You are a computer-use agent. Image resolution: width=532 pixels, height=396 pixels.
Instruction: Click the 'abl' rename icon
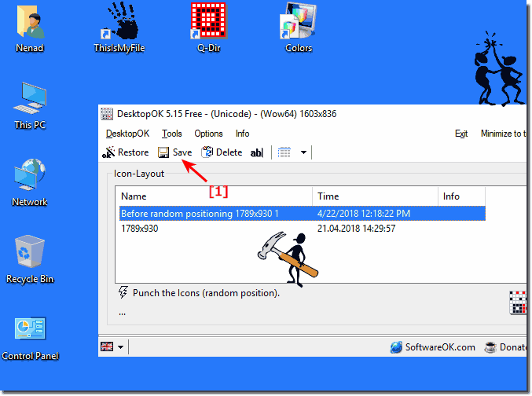point(257,152)
